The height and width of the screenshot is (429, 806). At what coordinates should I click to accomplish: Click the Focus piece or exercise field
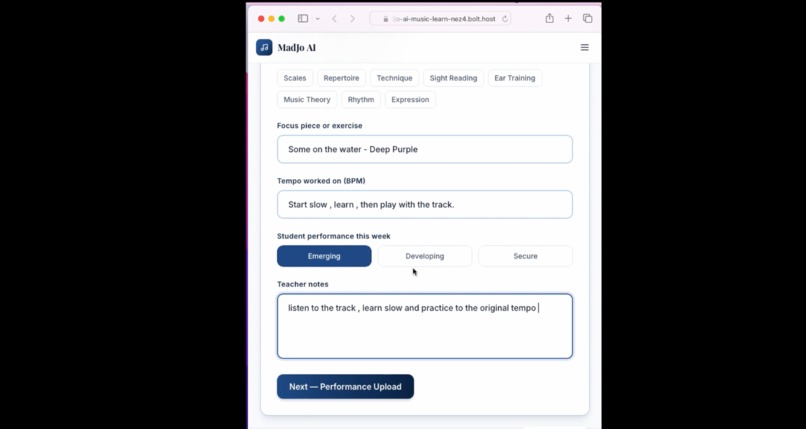pyautogui.click(x=425, y=149)
